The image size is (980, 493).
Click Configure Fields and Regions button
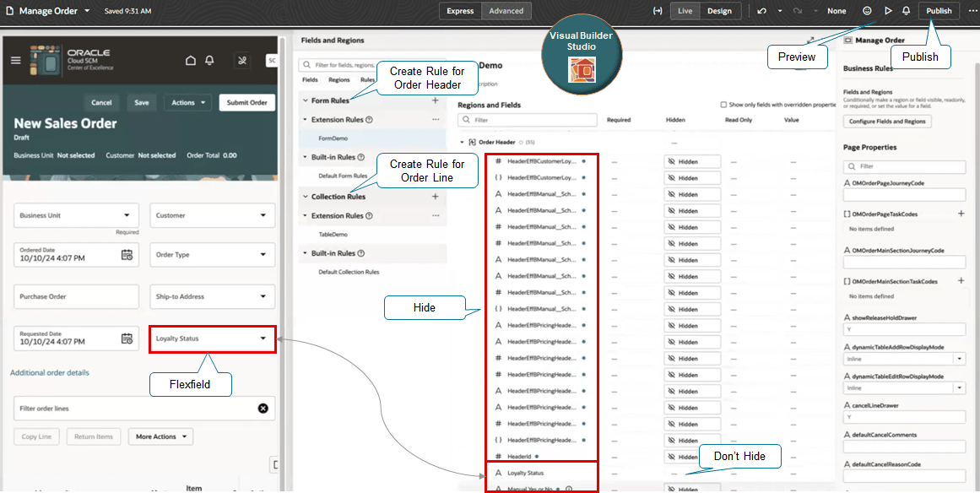point(887,122)
